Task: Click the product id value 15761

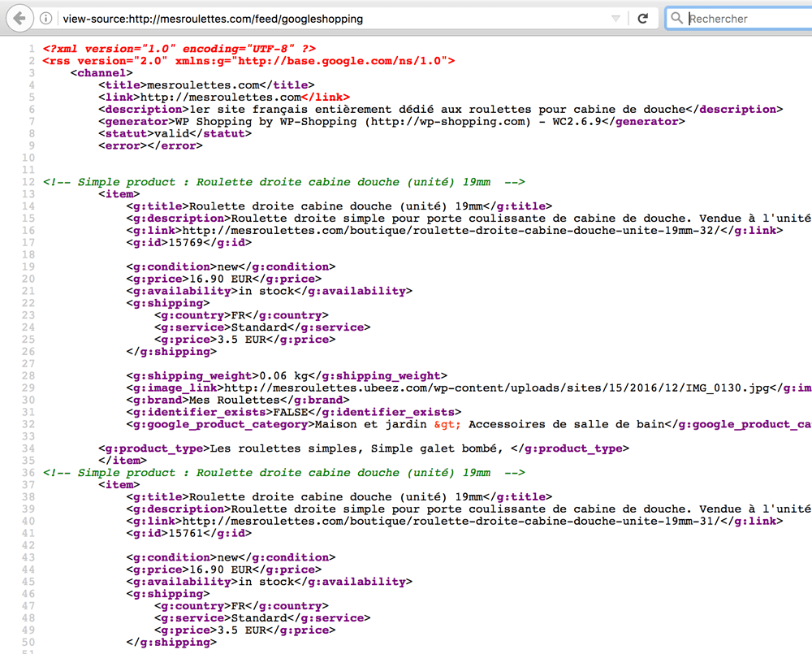Action: (x=185, y=533)
